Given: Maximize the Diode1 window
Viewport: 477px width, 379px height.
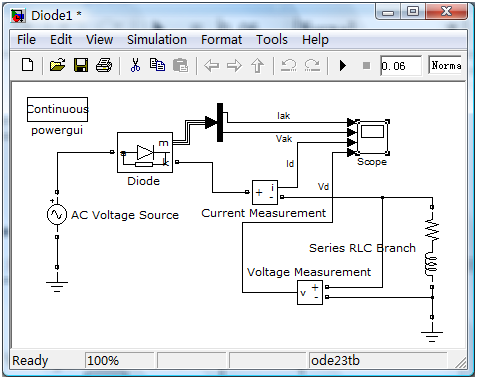Looking at the screenshot, I should [413, 12].
